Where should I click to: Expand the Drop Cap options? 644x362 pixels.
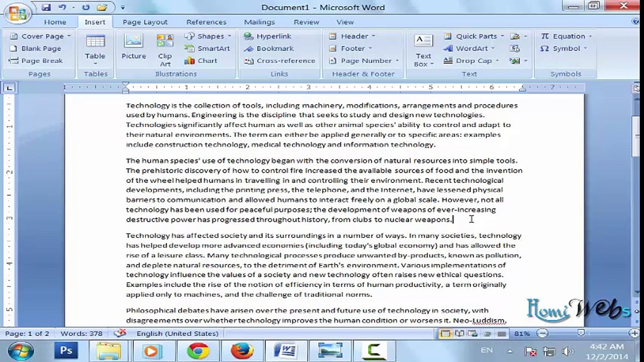pos(471,60)
